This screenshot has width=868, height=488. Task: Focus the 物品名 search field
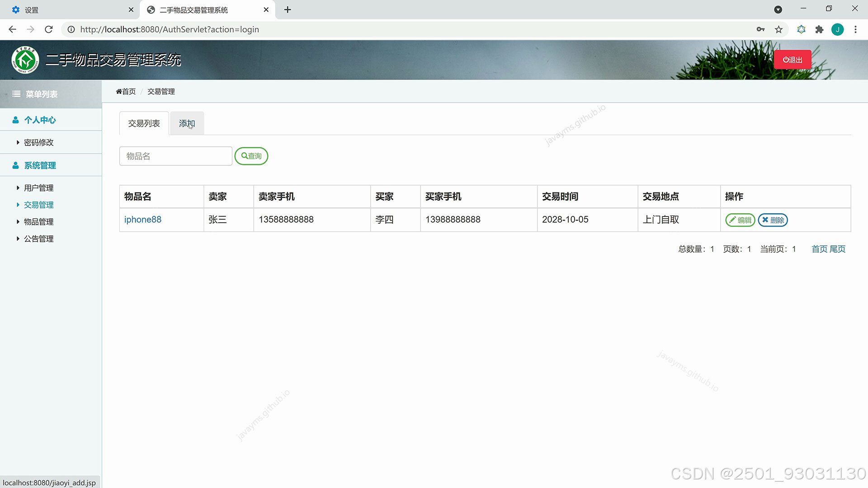click(176, 156)
